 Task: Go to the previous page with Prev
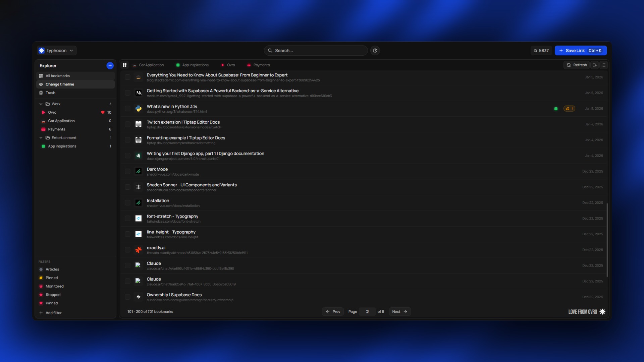[x=333, y=312]
